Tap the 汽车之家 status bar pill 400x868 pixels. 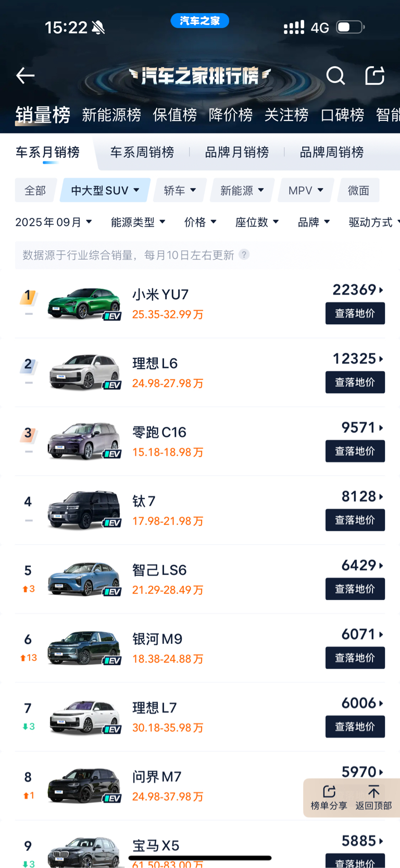(x=200, y=21)
